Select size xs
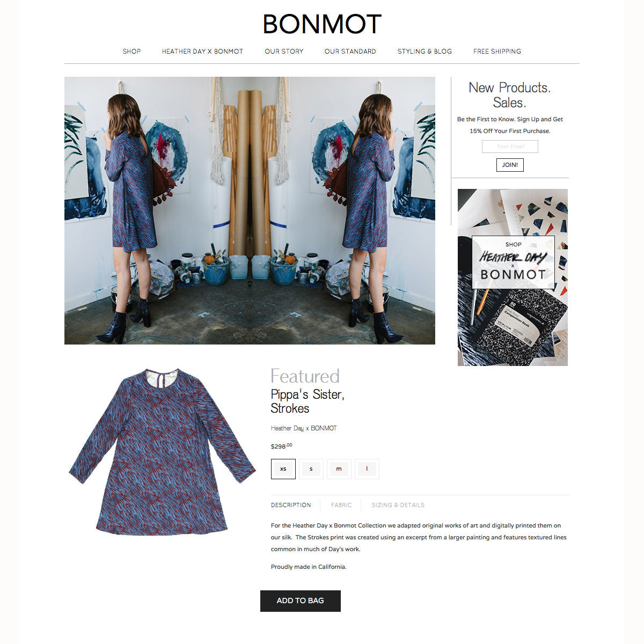This screenshot has height=644, width=644. point(283,469)
